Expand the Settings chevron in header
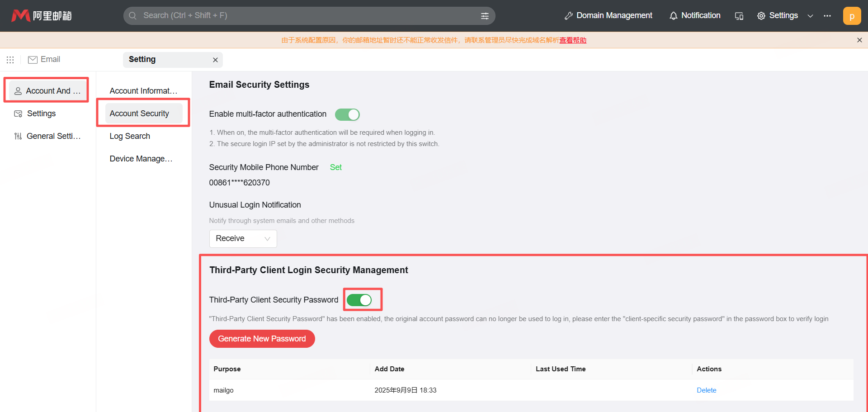This screenshot has width=868, height=412. 810,16
